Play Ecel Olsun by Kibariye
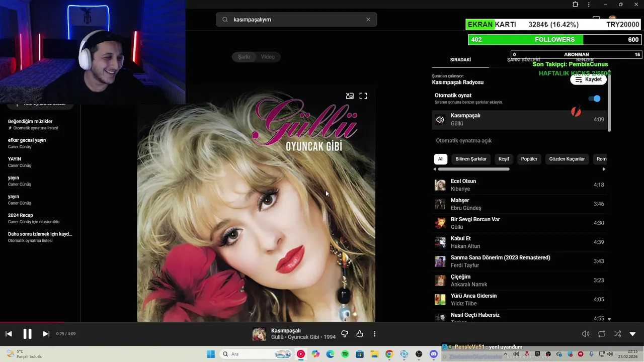 click(x=520, y=185)
